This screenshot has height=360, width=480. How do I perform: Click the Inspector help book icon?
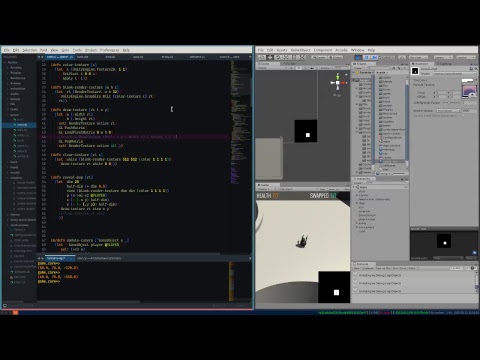(471, 69)
